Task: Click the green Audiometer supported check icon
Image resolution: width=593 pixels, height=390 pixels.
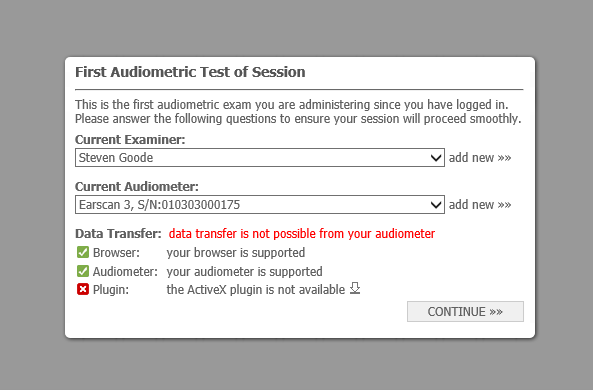Action: tap(83, 271)
